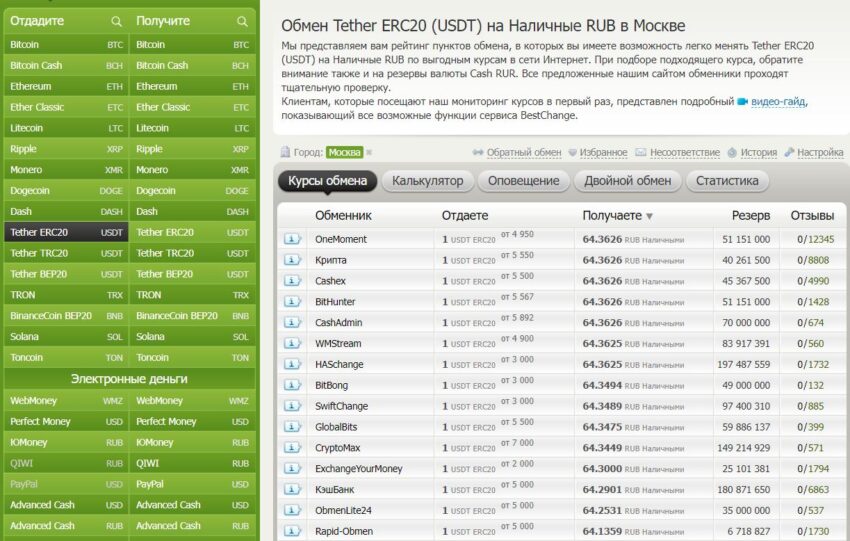Open info icon for WMStream exchanger
The image size is (850, 541).
(x=292, y=343)
